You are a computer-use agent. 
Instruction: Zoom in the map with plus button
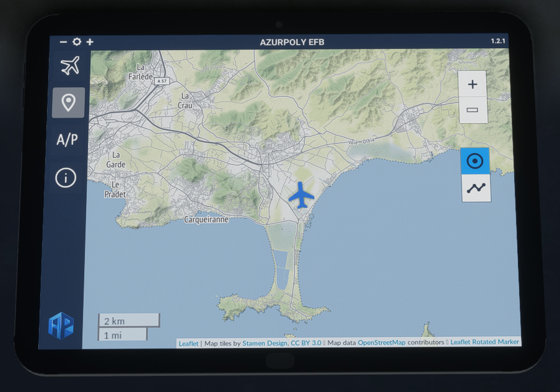point(473,84)
